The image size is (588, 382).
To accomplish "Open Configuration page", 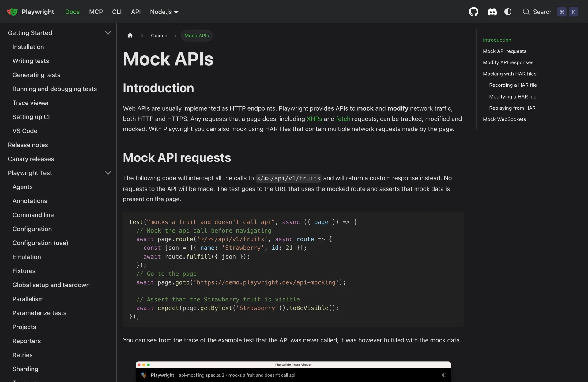I will coord(32,229).
